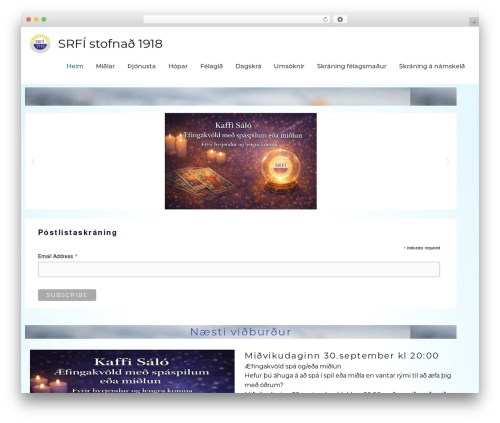Viewport: 500px width, 423px height.
Task: Open the Miðlar menu item
Action: coord(105,66)
